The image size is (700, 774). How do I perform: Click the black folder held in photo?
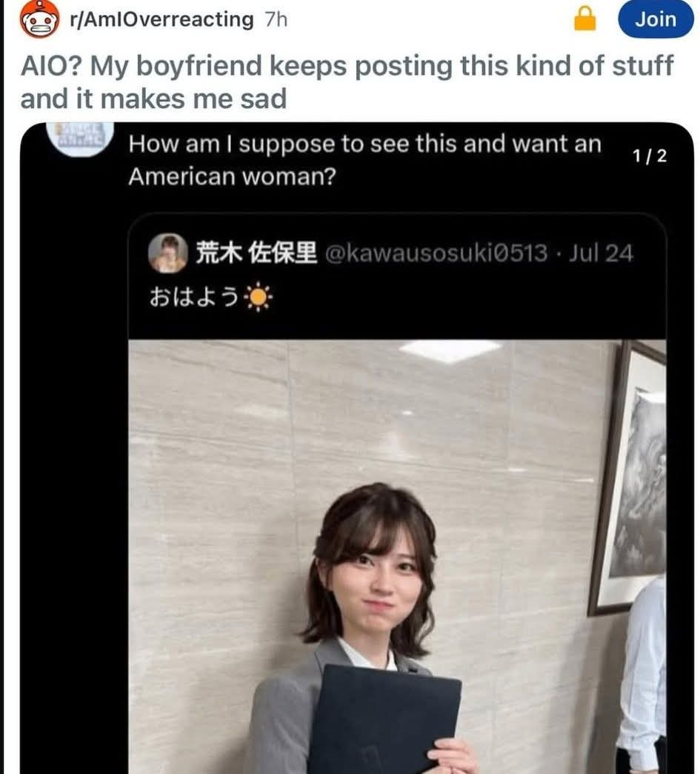pos(385,721)
